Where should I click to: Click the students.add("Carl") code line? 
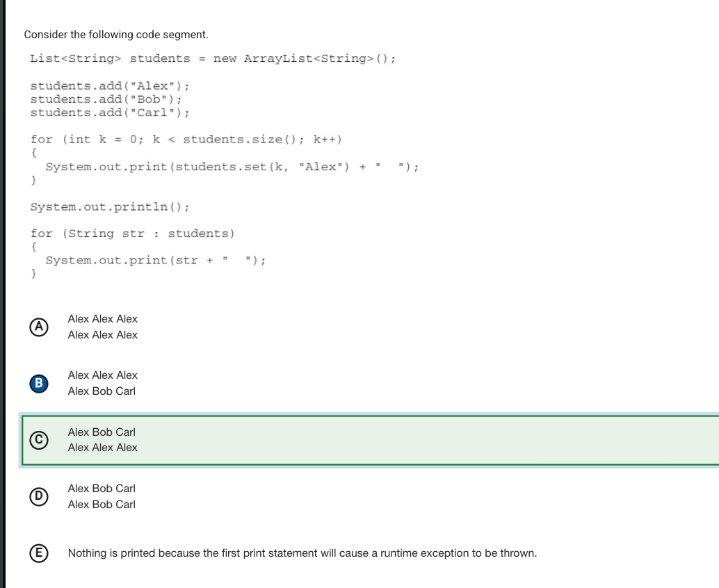click(x=110, y=113)
